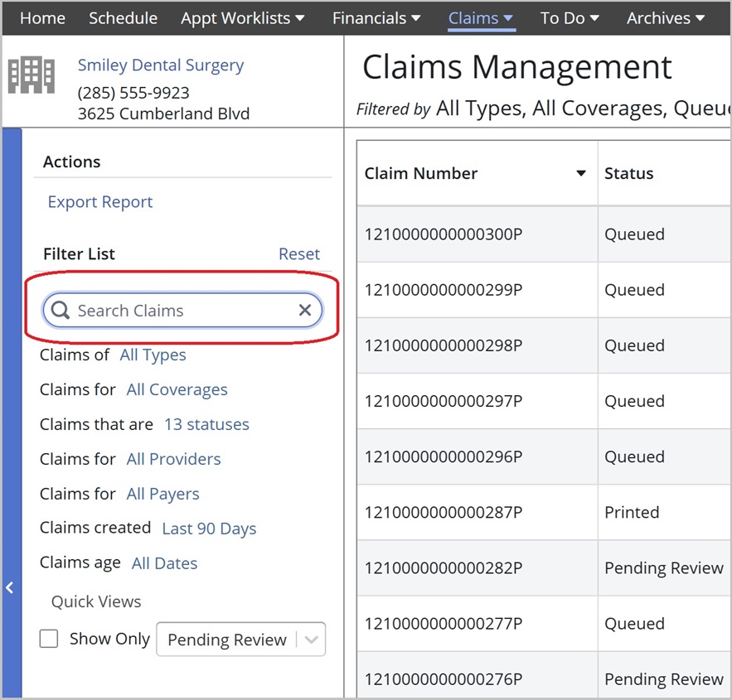732x700 pixels.
Task: Click the magnifier icon in Search Claims
Action: click(61, 310)
